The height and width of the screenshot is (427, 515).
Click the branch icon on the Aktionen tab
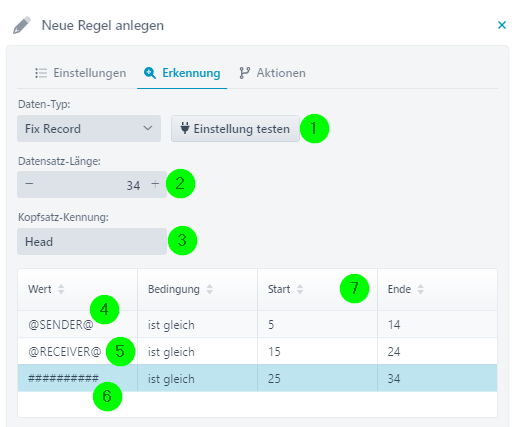point(245,73)
